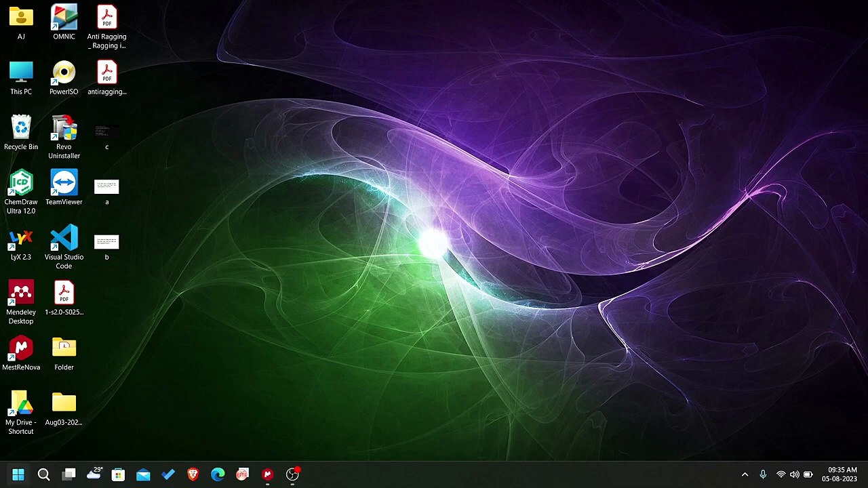Check battery status in system tray
The width and height of the screenshot is (868, 488).
coord(808,474)
